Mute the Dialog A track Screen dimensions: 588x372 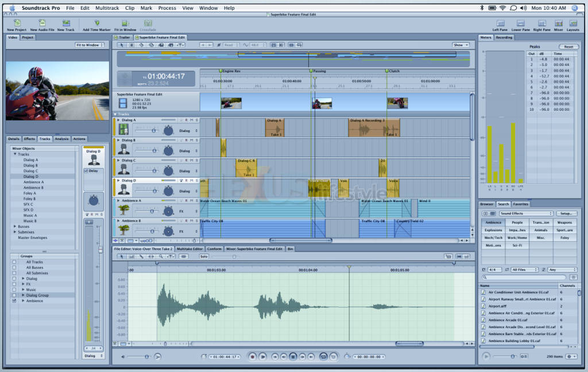[x=191, y=121]
